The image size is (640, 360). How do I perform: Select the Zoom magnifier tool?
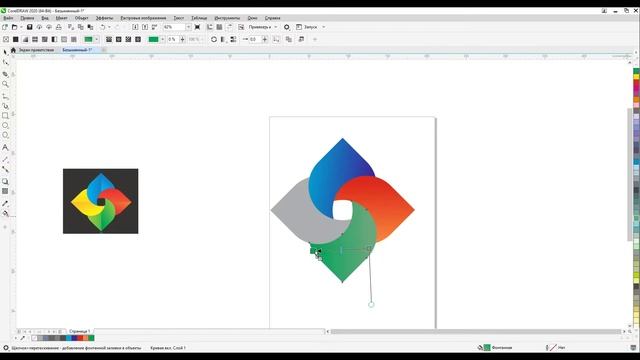pos(5,84)
